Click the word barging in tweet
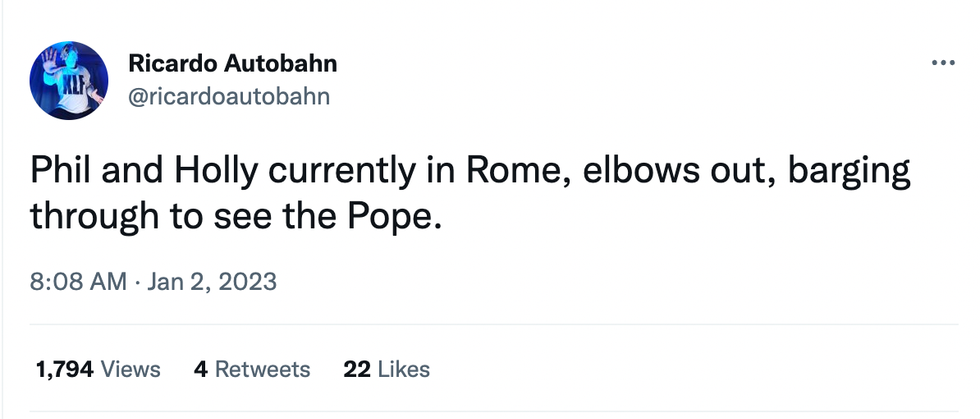 pyautogui.click(x=850, y=174)
